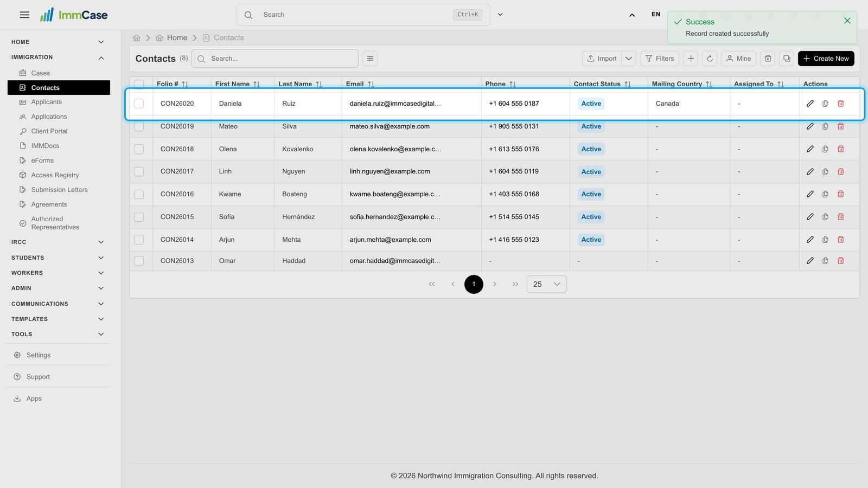Edit the Linh Nguyen contact
This screenshot has height=488, width=868.
click(x=810, y=172)
